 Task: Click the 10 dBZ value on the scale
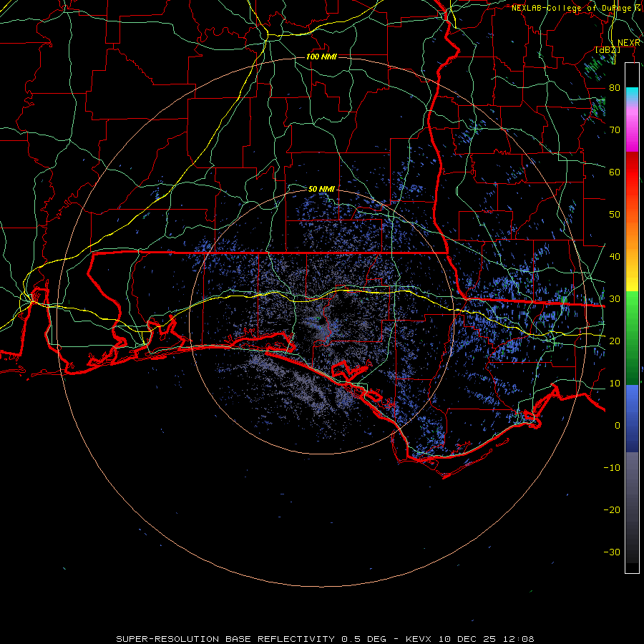[x=615, y=384]
